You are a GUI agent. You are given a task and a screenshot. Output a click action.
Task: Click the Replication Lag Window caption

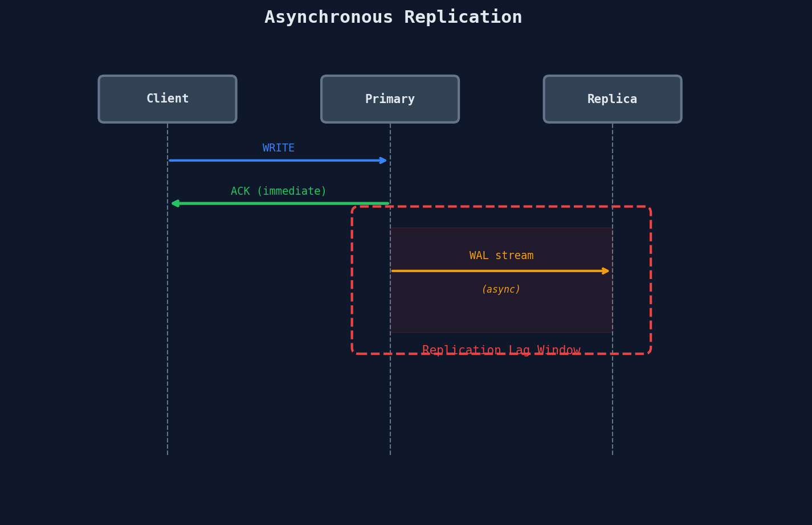(x=501, y=350)
